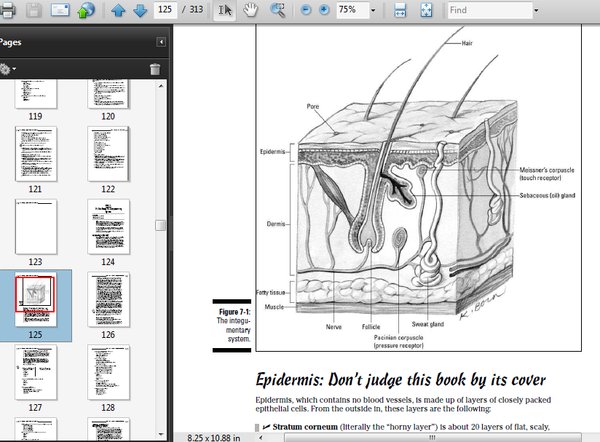Click the email envelope icon
Image resolution: width=600 pixels, height=442 pixels.
60,10
